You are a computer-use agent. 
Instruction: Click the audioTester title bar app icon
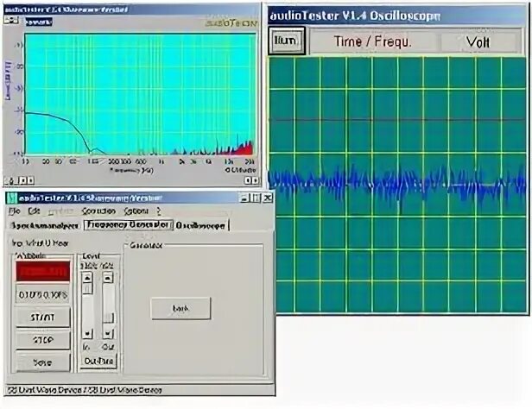pos(12,198)
